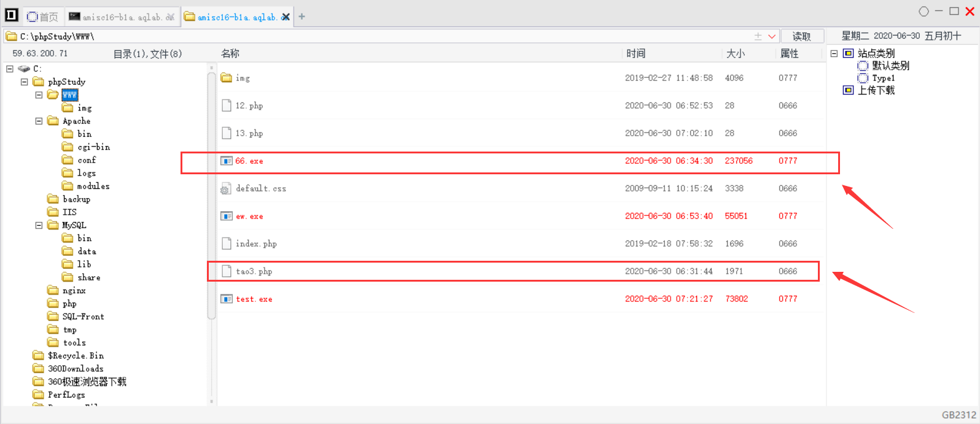Select the 默认类别 category box
This screenshot has height=424, width=980.
[x=863, y=66]
